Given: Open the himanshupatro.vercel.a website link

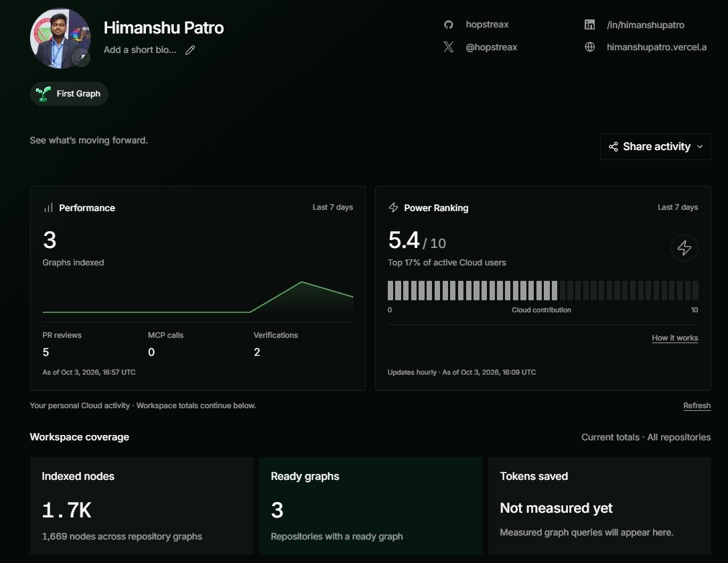Looking at the screenshot, I should point(656,47).
